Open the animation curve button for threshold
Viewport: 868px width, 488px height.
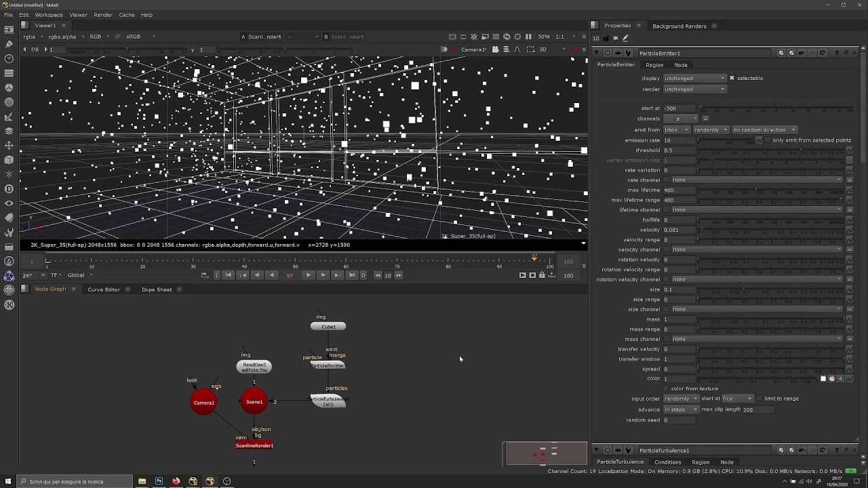(x=849, y=150)
